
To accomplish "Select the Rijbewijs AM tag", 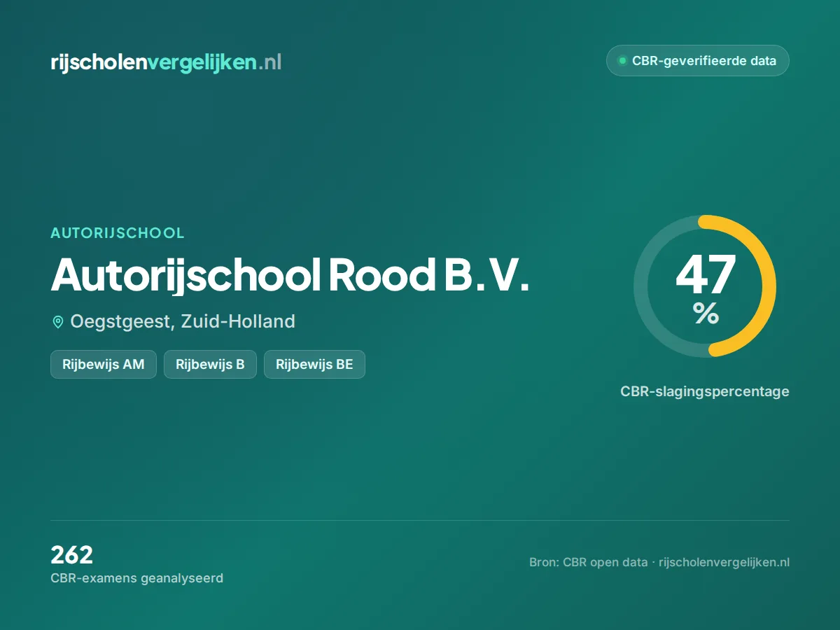I will click(104, 364).
